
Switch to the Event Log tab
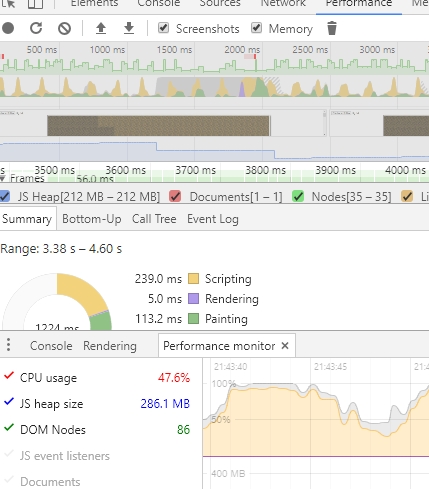(x=213, y=219)
